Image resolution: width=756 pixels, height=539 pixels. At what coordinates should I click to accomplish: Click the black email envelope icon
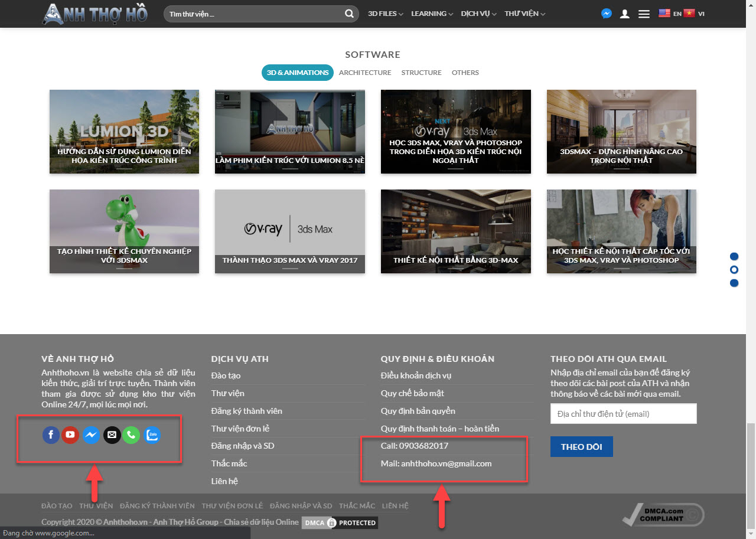pos(111,435)
